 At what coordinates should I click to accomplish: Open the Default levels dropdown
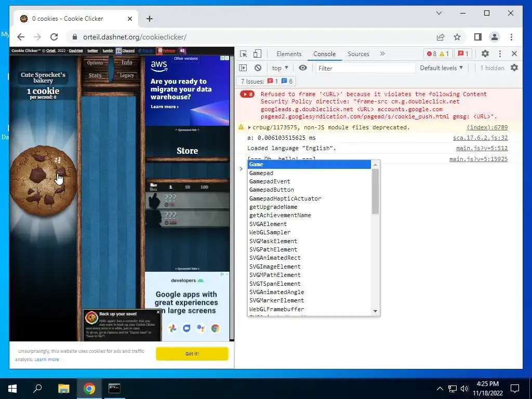pyautogui.click(x=442, y=68)
